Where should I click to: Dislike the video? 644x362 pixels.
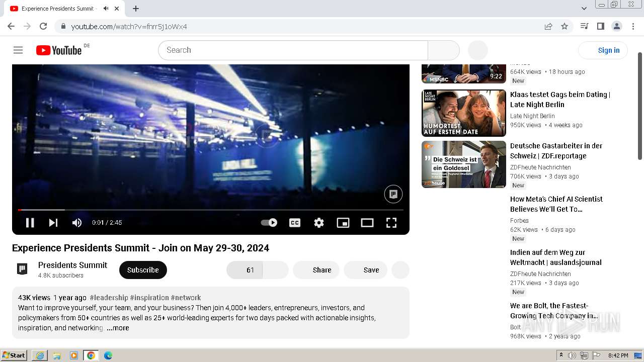pos(276,270)
